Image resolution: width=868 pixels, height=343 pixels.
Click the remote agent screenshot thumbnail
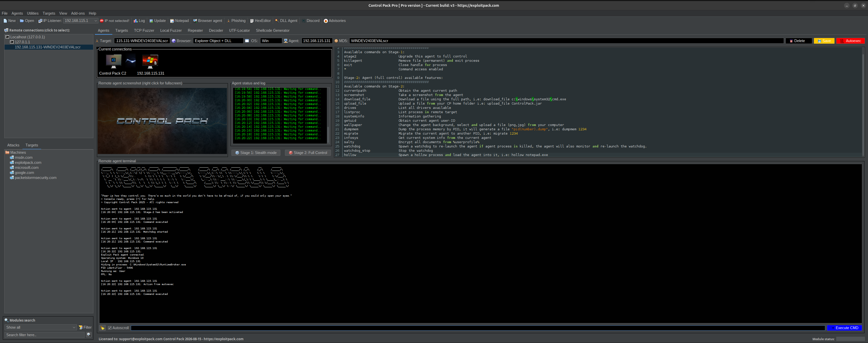[162, 121]
